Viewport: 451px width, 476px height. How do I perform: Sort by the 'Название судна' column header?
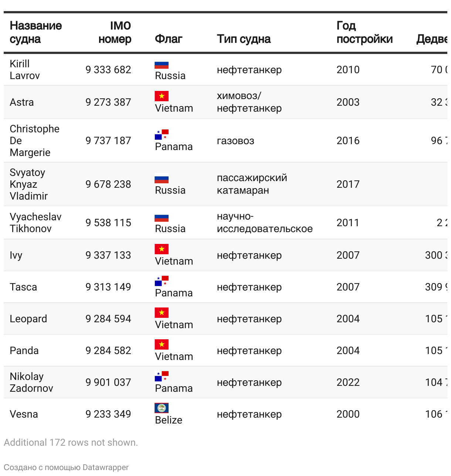(35, 32)
